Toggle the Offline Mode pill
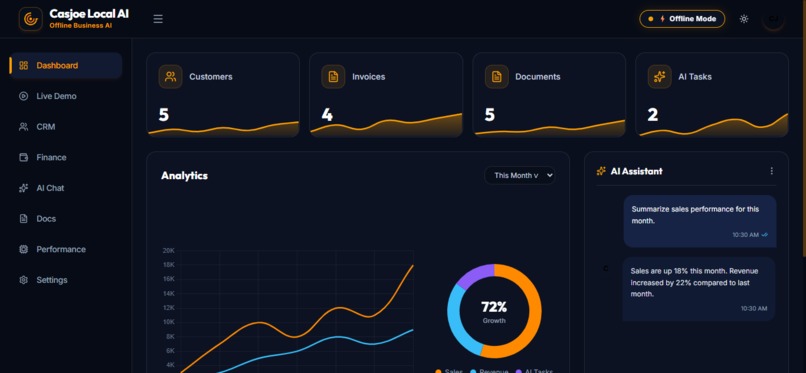Screen dimensions: 806x373 pyautogui.click(x=682, y=19)
